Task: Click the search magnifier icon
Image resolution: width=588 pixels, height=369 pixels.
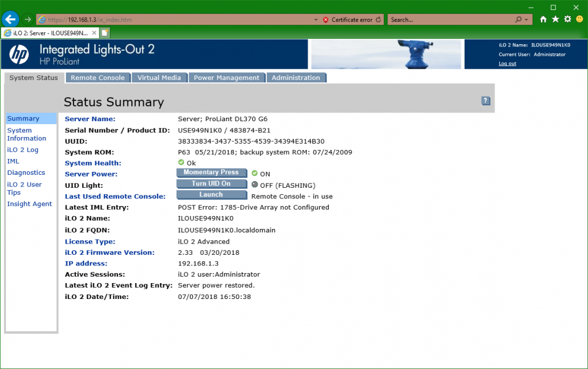Action: [x=518, y=19]
